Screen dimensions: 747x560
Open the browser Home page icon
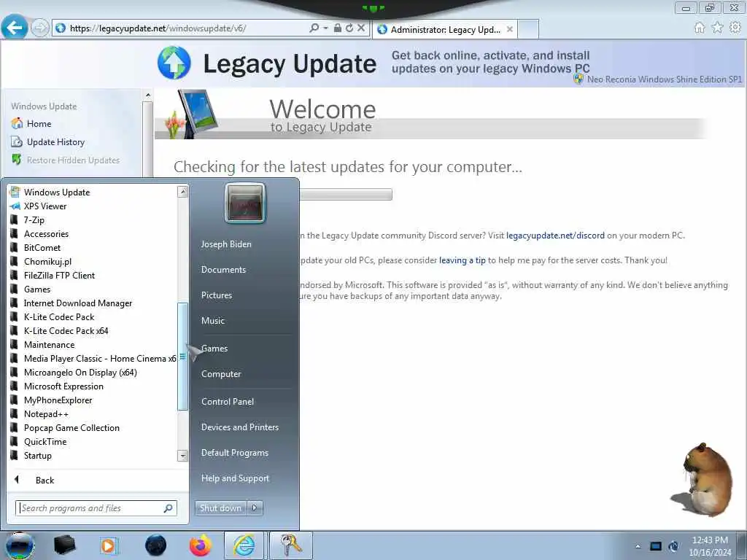click(x=700, y=28)
